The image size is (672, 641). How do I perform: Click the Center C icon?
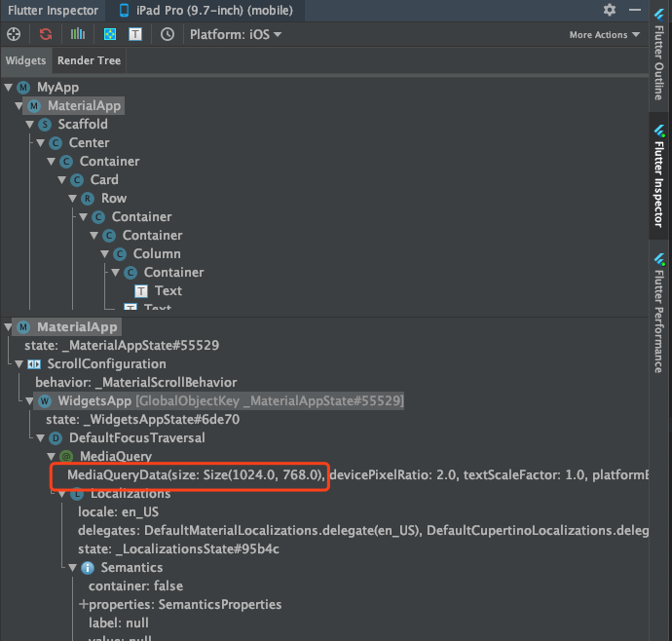[x=56, y=143]
